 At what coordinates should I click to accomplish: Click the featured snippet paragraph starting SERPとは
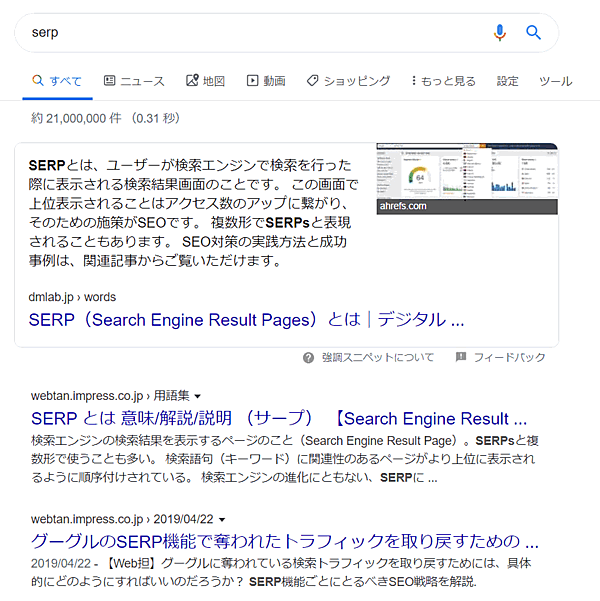pyautogui.click(x=193, y=213)
